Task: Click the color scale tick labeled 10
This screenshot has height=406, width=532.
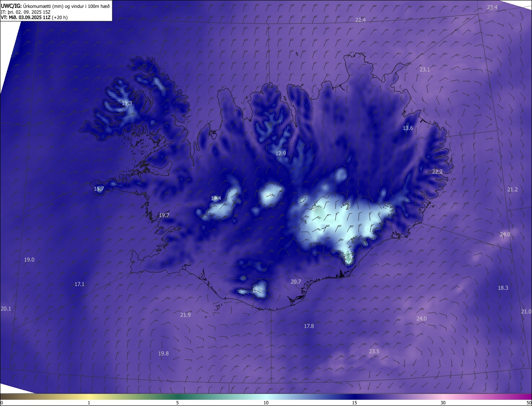Action: [x=266, y=403]
